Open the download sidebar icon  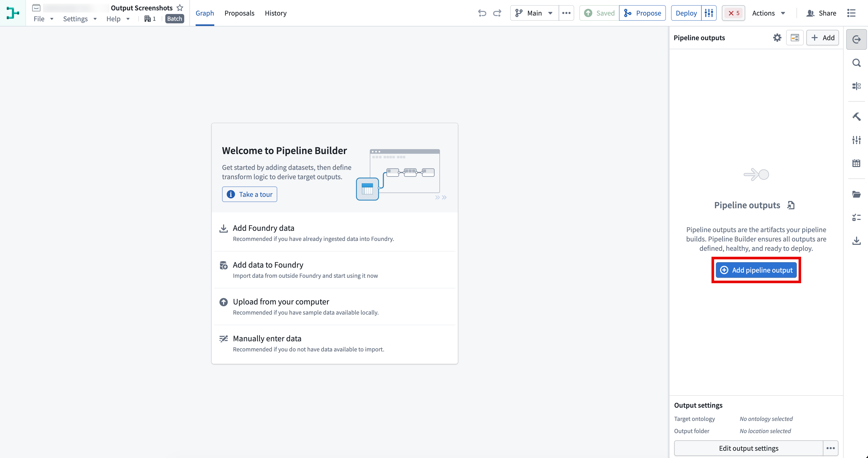coord(857,241)
